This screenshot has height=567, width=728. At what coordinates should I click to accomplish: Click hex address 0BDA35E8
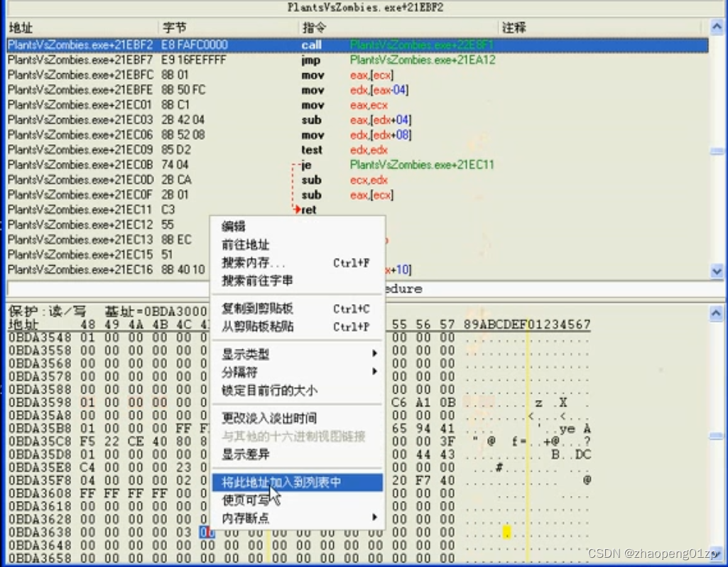coord(40,467)
